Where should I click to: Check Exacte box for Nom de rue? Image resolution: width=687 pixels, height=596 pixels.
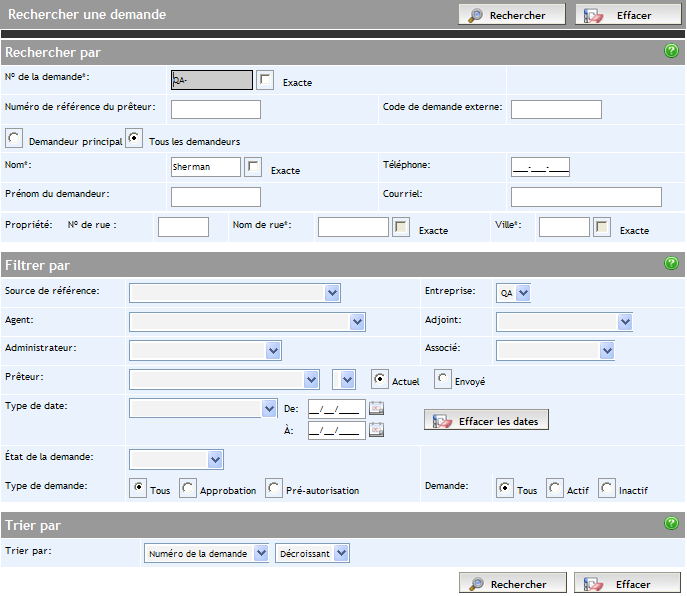[401, 227]
